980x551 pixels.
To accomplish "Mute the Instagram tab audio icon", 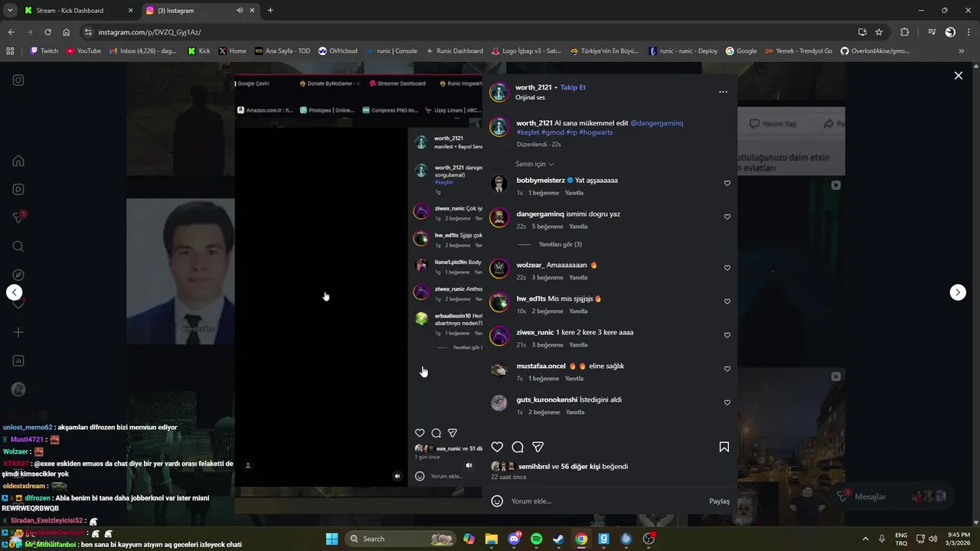I will pyautogui.click(x=240, y=11).
